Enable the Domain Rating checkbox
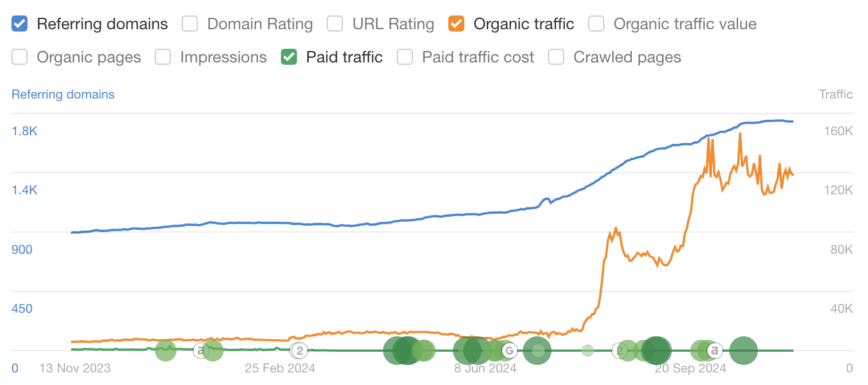 click(x=190, y=24)
